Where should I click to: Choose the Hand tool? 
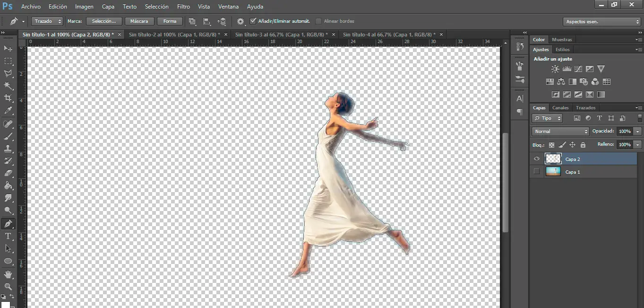[x=8, y=274]
